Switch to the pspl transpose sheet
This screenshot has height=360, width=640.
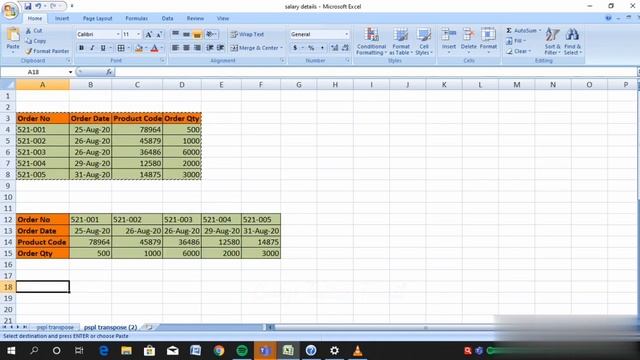pyautogui.click(x=55, y=327)
